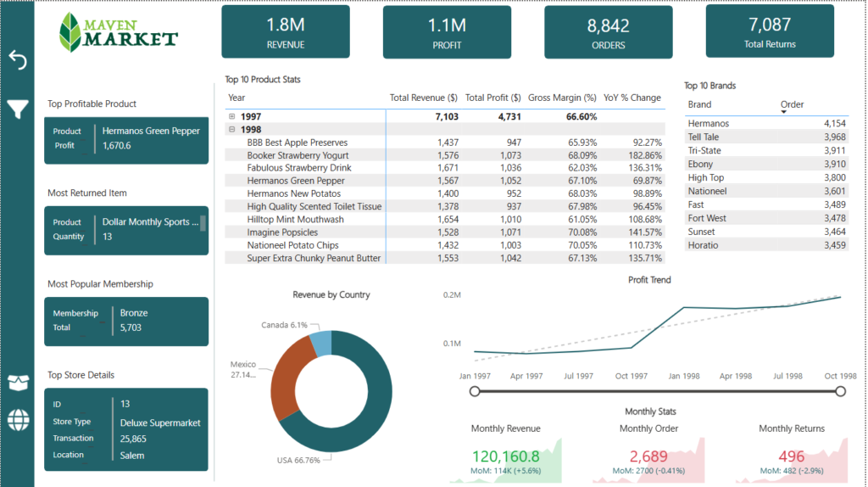Click the 1.1M Profit card
The width and height of the screenshot is (868, 487).
click(447, 32)
